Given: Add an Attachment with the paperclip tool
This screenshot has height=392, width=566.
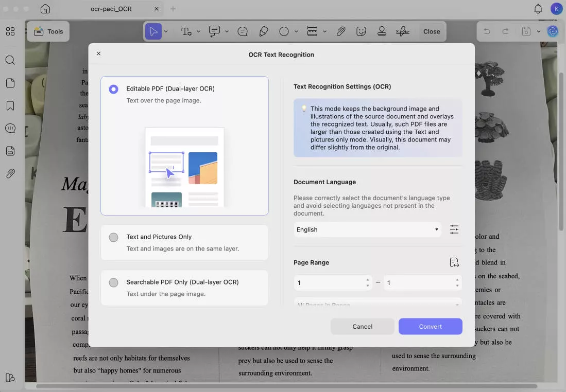Looking at the screenshot, I should pos(340,31).
